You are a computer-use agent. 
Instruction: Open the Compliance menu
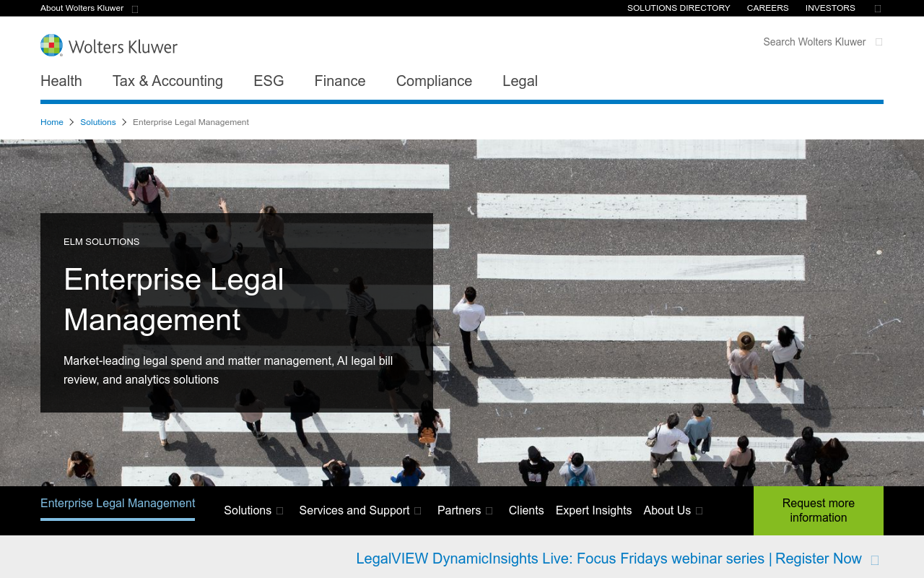pyautogui.click(x=434, y=81)
